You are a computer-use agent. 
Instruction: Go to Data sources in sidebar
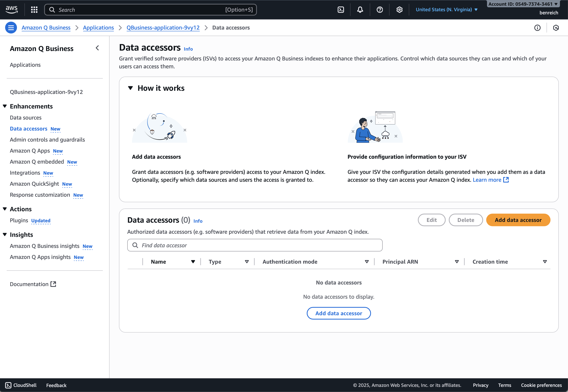[x=26, y=118]
